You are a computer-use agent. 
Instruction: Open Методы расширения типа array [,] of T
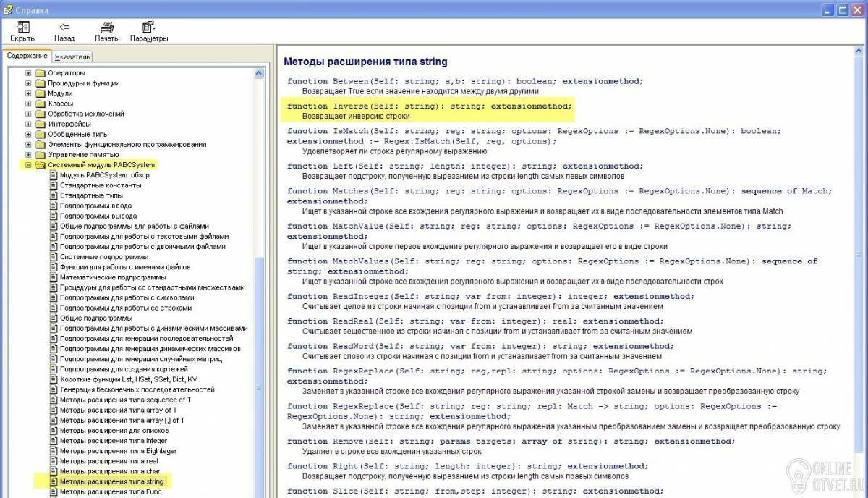coord(122,420)
